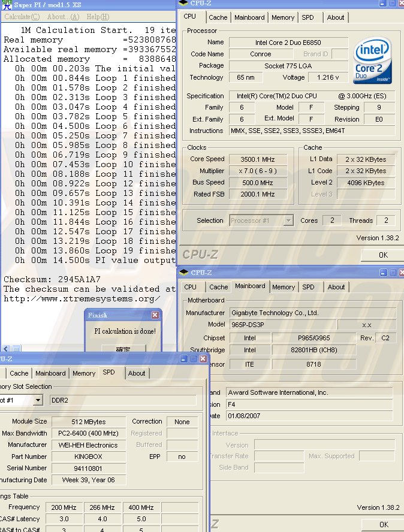Click the Super PI title bar icon
Screen dimensions: 404x532
pyautogui.click(x=7, y=5)
